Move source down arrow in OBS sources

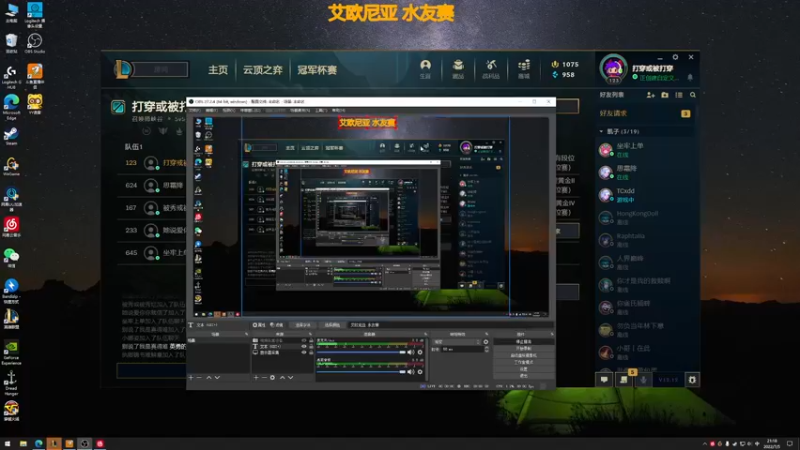pyautogui.click(x=290, y=378)
